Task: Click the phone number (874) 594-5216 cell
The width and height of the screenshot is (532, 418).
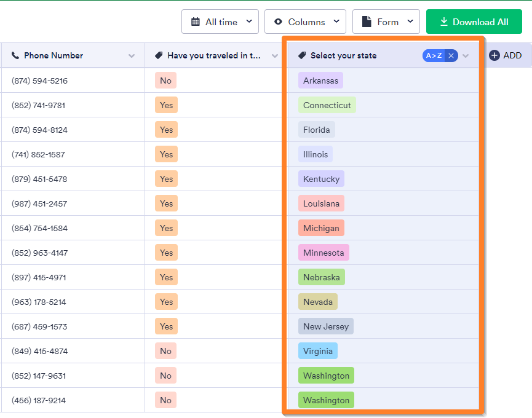Action: pos(39,81)
